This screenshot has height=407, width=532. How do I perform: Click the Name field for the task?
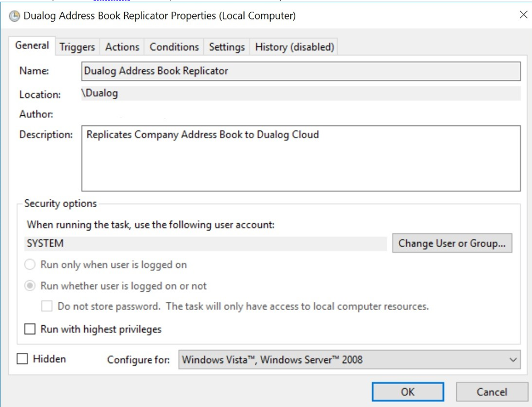[301, 71]
